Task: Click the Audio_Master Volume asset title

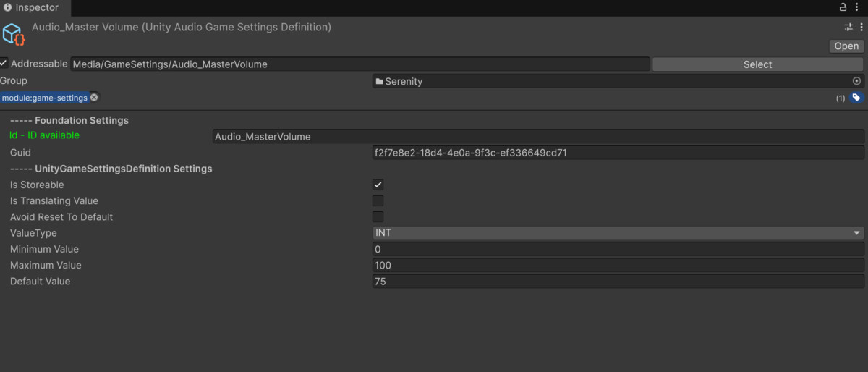Action: pyautogui.click(x=182, y=27)
